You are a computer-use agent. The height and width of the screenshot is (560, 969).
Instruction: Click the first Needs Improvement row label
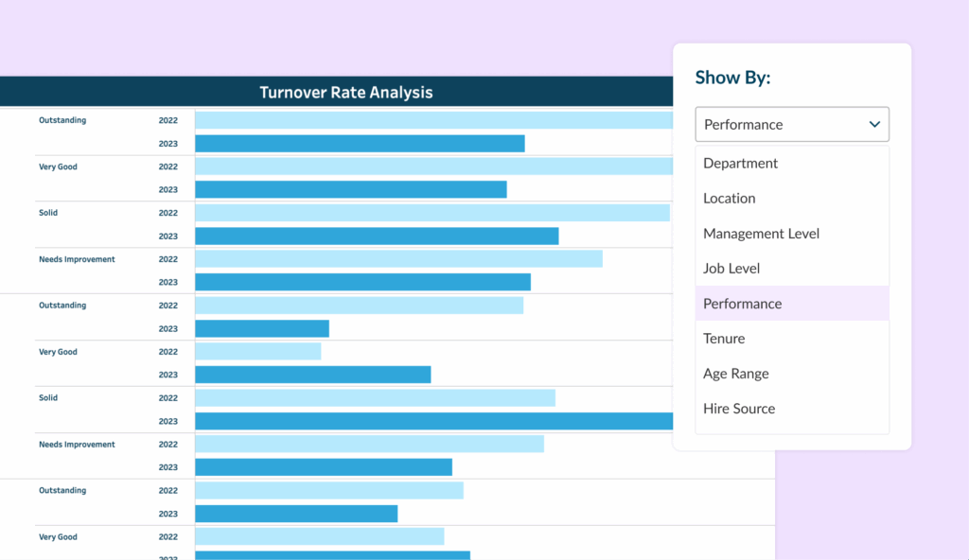click(77, 259)
